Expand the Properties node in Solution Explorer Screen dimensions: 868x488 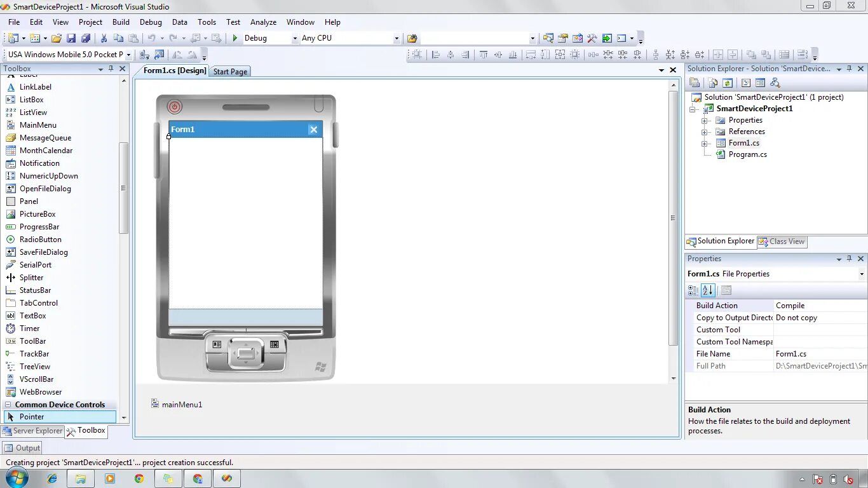pyautogui.click(x=705, y=120)
